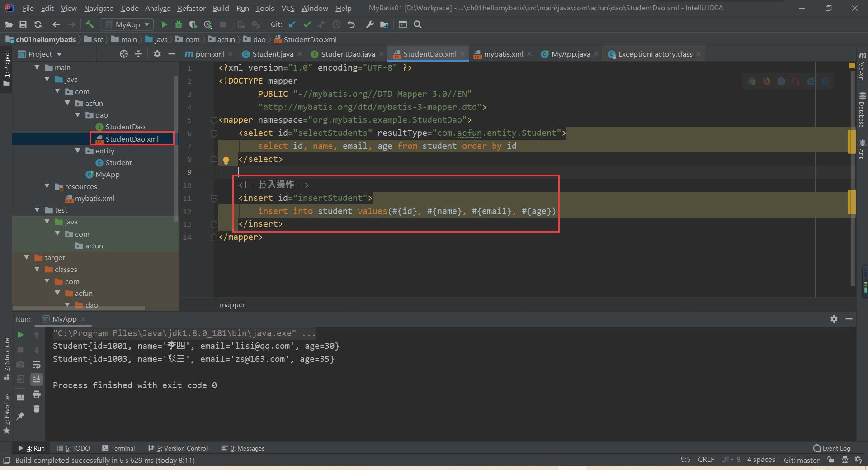Click the yellow inspection indicator square
Viewport: 868px width, 470px height.
click(x=852, y=66)
